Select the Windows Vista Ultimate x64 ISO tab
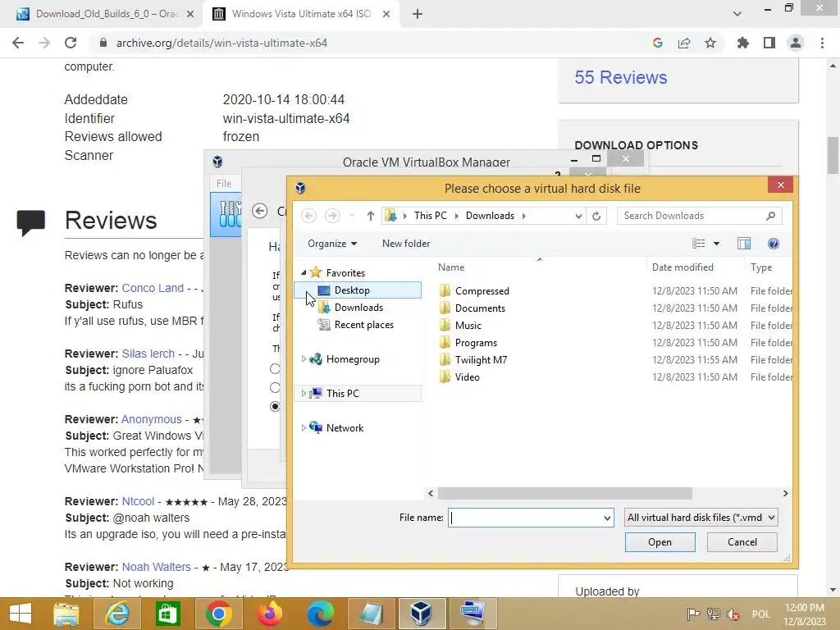Screen dimensions: 840x630 [302, 14]
